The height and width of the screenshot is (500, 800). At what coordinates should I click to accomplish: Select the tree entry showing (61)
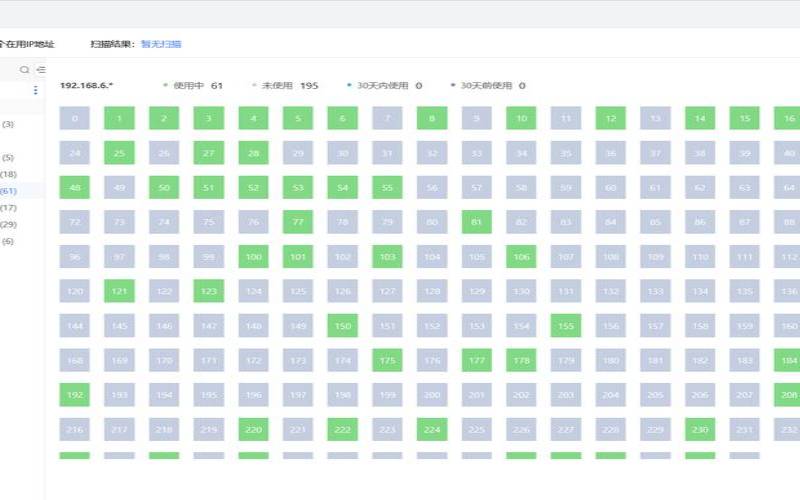tap(9, 191)
